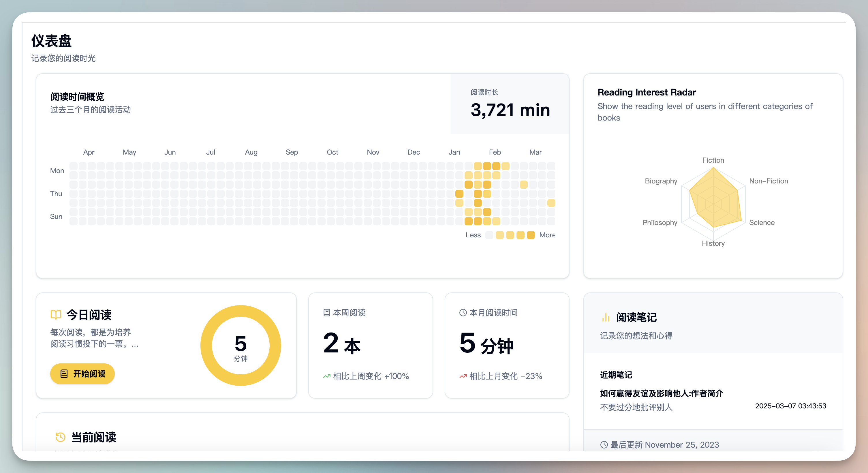The height and width of the screenshot is (473, 868).
Task: Open the note 如何赢得友谊及影响他人:作者简介
Action: (661, 393)
